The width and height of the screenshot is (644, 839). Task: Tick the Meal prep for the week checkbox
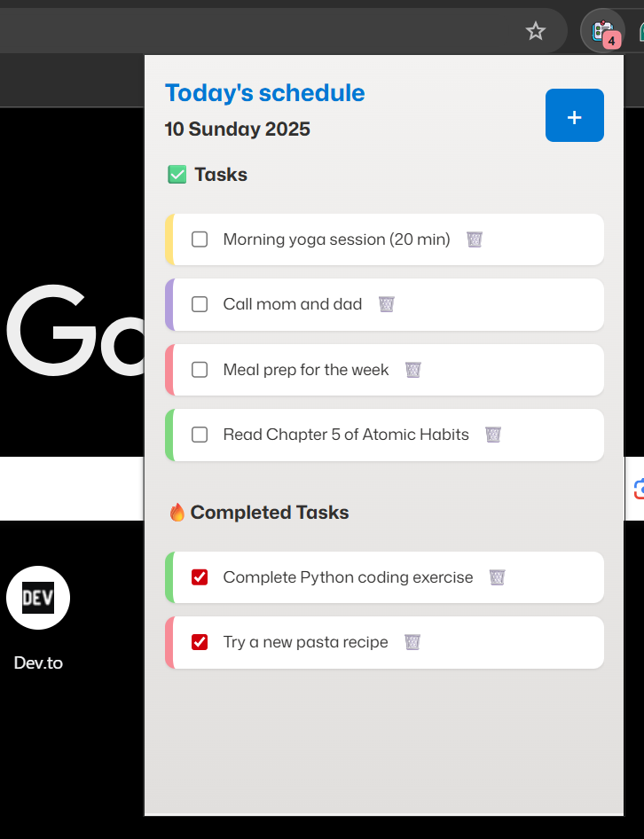pos(200,370)
